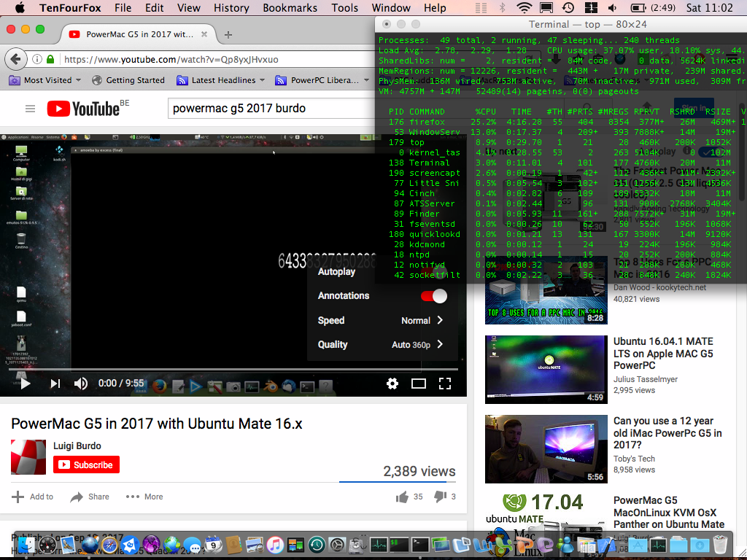Show site information for the page

[37, 60]
